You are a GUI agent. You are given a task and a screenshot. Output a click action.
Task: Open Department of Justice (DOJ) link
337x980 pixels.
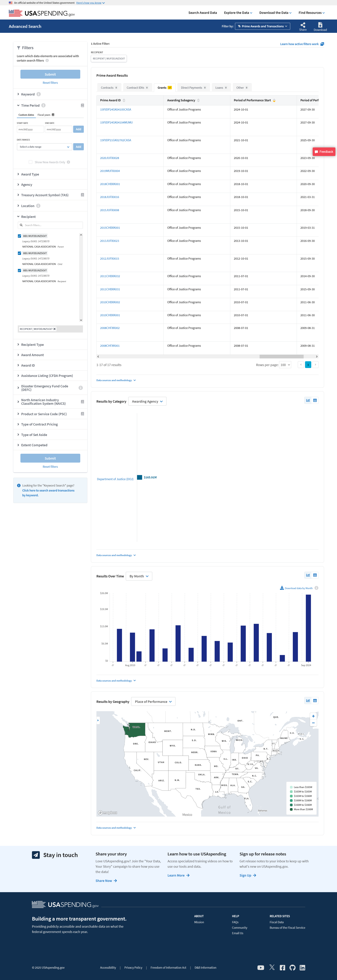[x=115, y=479]
